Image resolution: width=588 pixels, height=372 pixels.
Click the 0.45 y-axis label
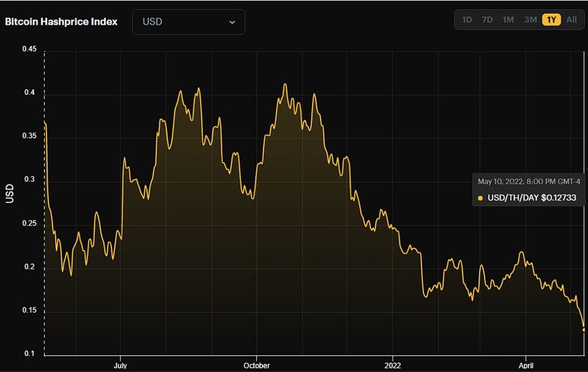tap(28, 50)
